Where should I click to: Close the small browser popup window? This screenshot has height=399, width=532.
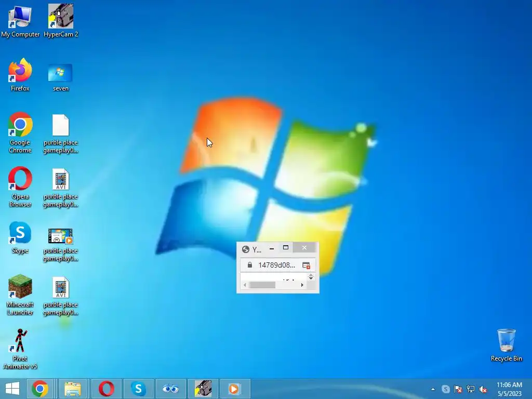[304, 248]
